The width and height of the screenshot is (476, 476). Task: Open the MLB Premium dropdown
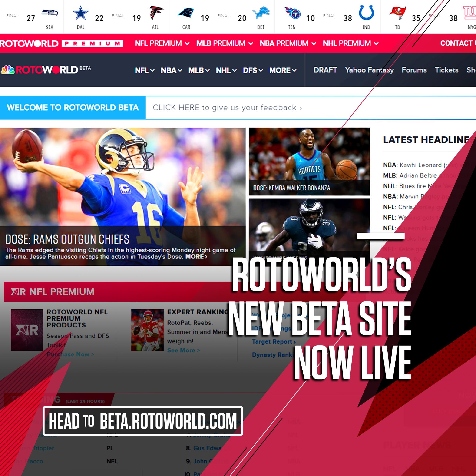(x=225, y=43)
